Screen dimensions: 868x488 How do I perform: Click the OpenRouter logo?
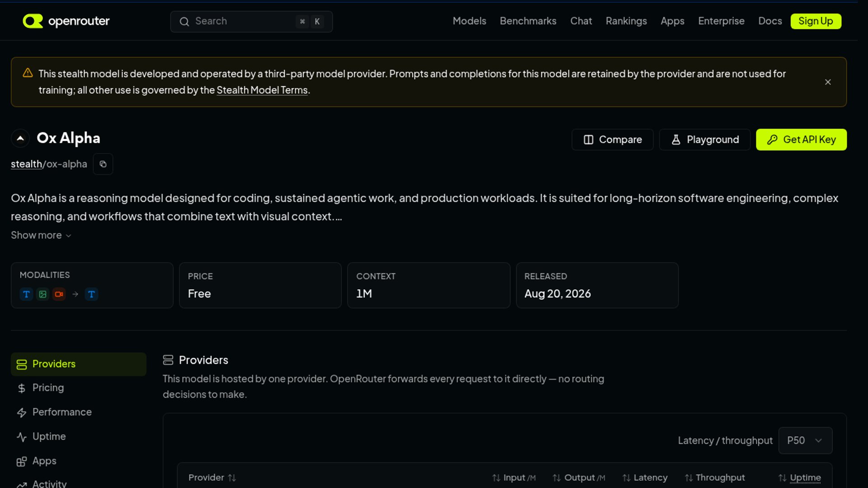tap(66, 21)
